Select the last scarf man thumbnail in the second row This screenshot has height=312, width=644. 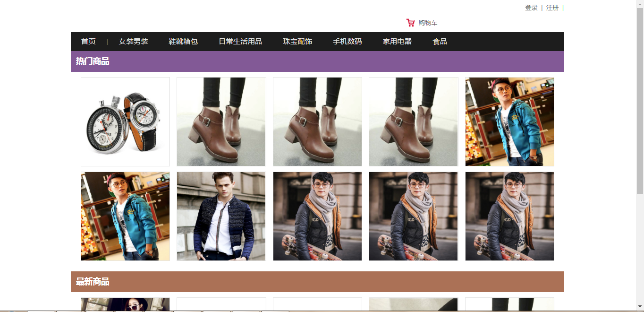coord(509,217)
